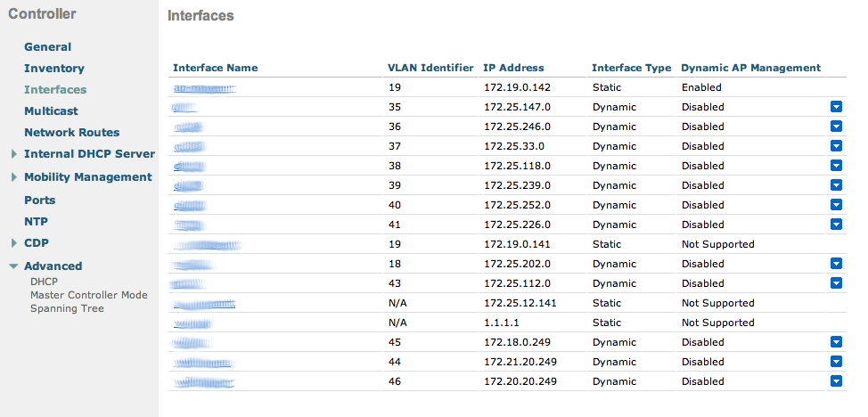Go to the Inventory menu item
This screenshot has height=417, width=868.
click(x=53, y=69)
